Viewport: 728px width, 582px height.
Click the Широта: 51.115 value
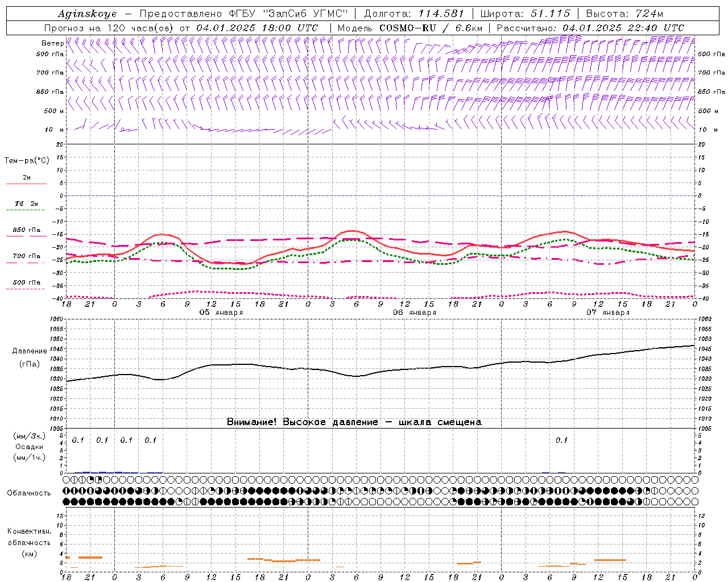coord(525,14)
